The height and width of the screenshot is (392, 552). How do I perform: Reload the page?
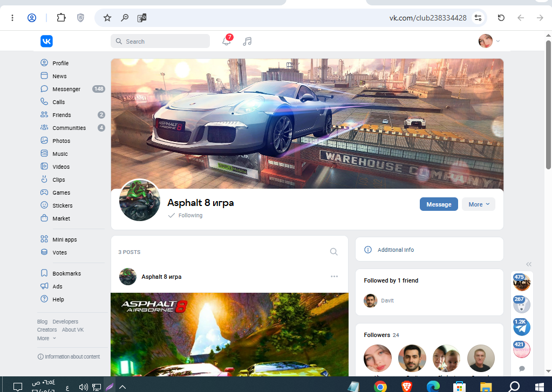pos(501,18)
